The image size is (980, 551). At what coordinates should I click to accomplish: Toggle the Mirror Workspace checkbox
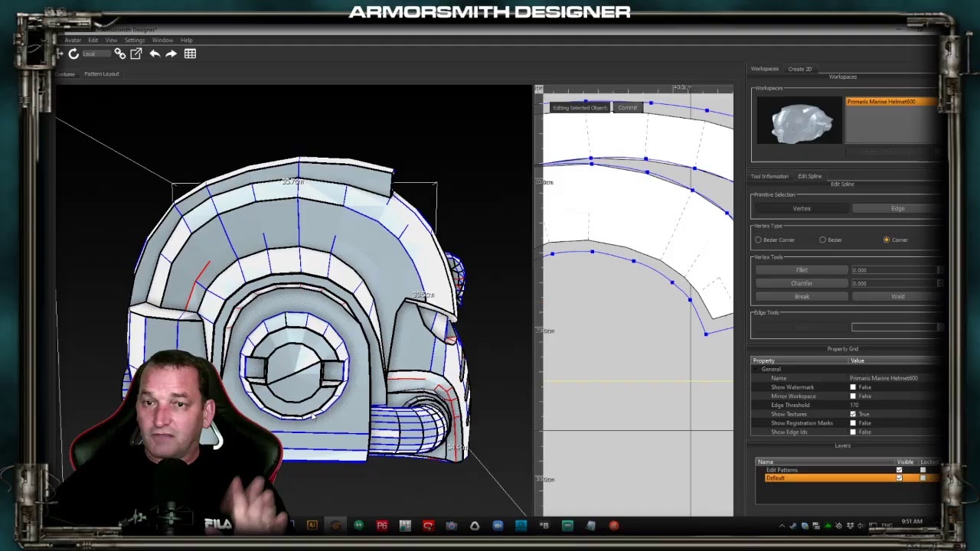click(853, 396)
